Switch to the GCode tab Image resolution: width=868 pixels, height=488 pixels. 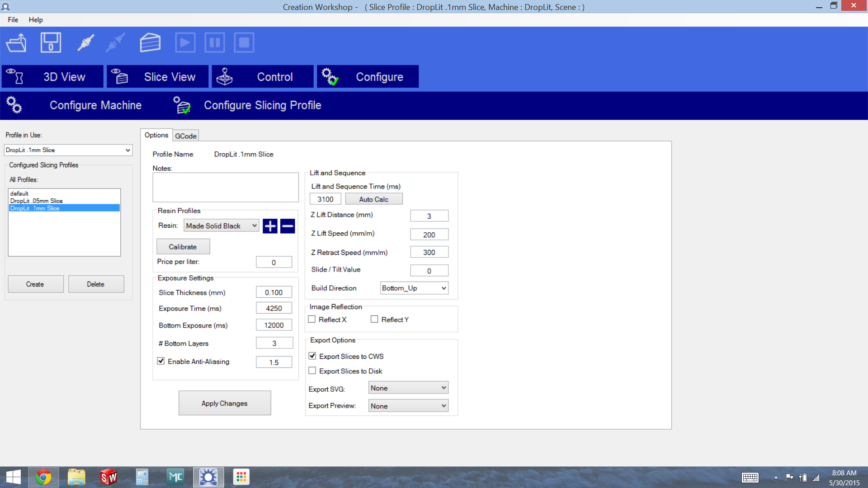click(x=185, y=136)
